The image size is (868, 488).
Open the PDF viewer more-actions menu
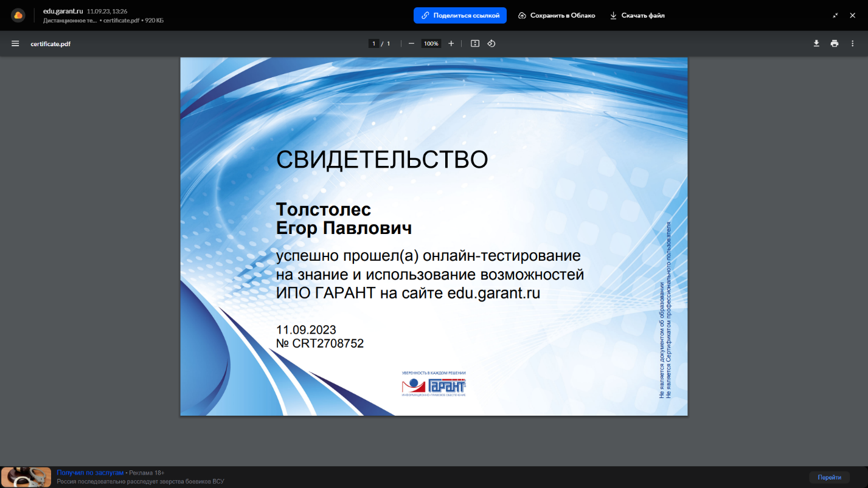853,44
